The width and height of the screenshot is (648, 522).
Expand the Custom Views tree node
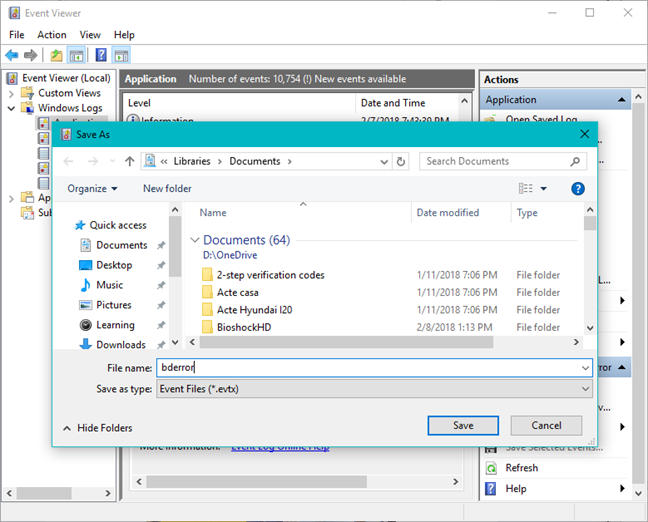pyautogui.click(x=11, y=94)
